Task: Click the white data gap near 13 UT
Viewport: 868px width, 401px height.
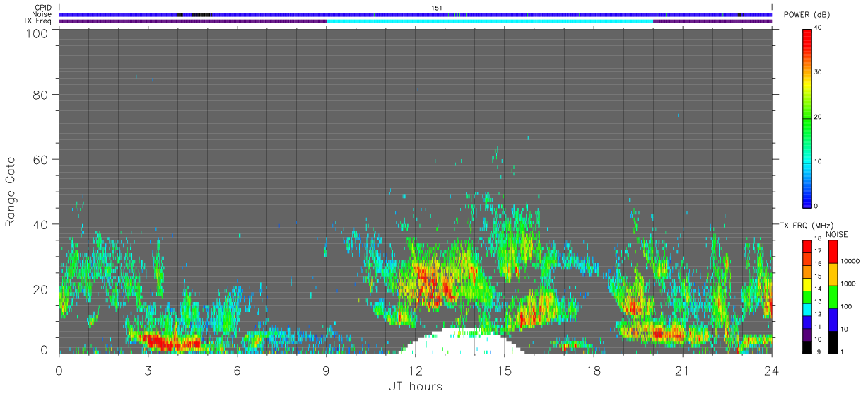Action: click(x=463, y=343)
